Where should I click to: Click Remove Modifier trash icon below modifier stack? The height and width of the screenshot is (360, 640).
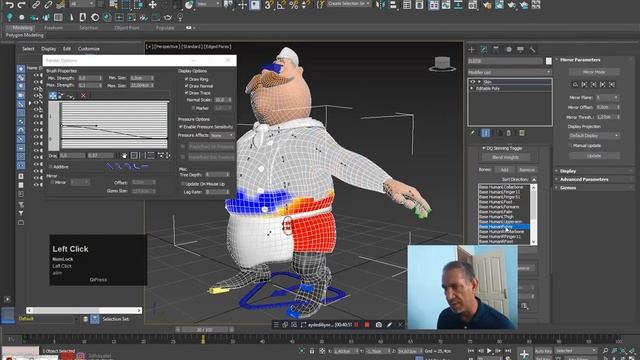[x=509, y=133]
